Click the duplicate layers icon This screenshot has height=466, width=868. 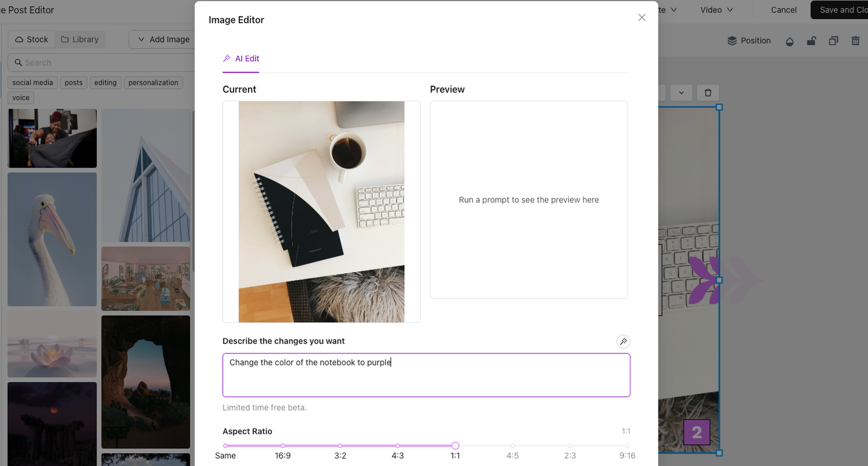833,41
